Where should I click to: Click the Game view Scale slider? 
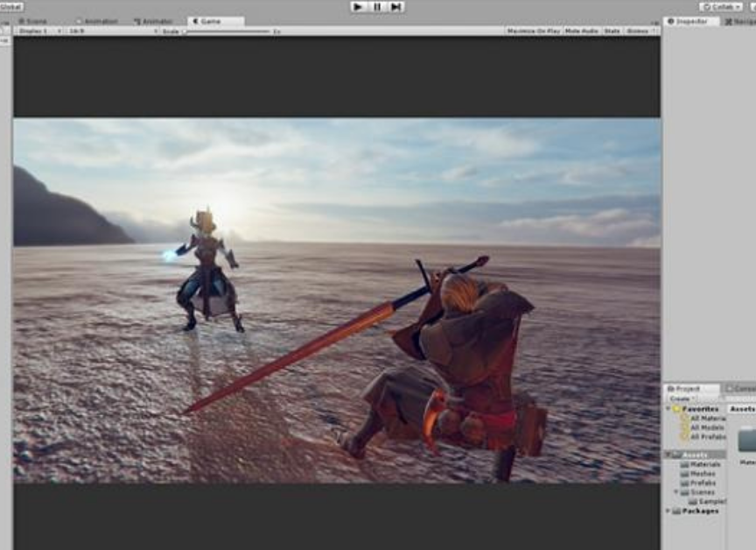pos(227,32)
